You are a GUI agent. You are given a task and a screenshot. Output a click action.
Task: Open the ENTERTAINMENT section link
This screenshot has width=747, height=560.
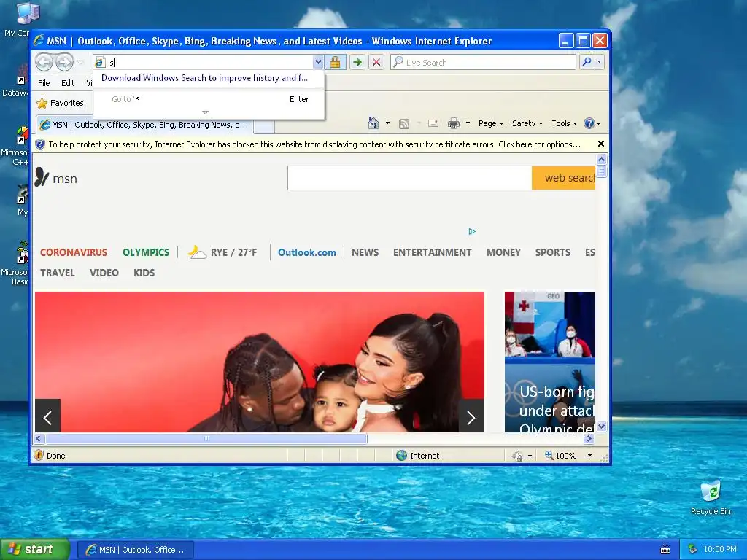click(x=432, y=252)
